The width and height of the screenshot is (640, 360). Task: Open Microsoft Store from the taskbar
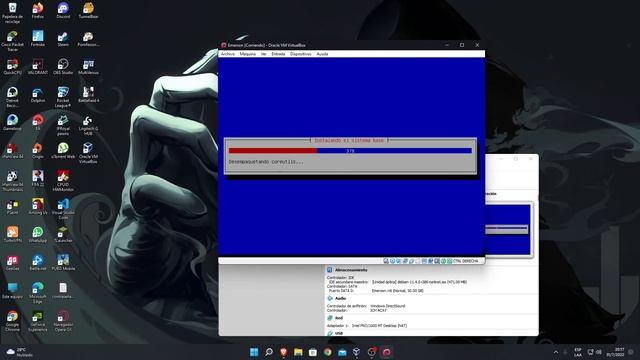(313, 352)
